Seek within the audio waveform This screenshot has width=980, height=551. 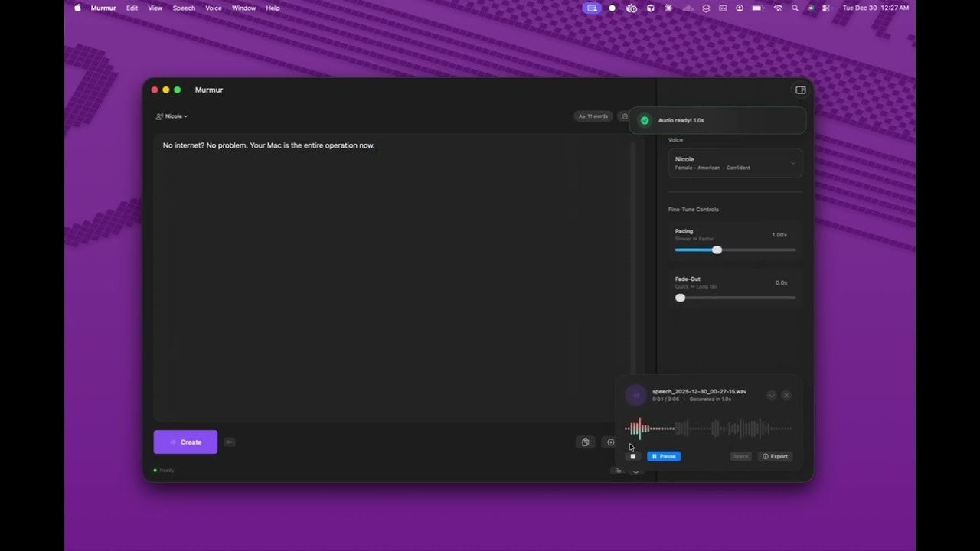click(x=708, y=429)
